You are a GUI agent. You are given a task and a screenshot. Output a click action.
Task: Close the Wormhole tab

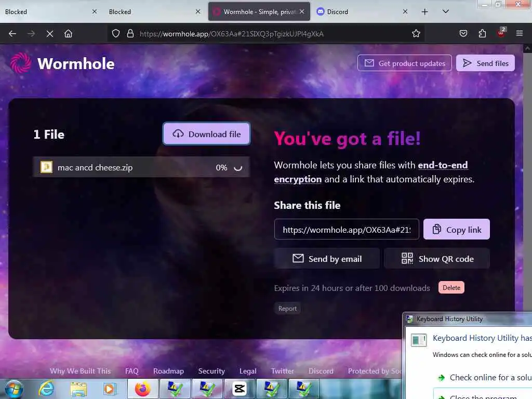click(x=302, y=11)
